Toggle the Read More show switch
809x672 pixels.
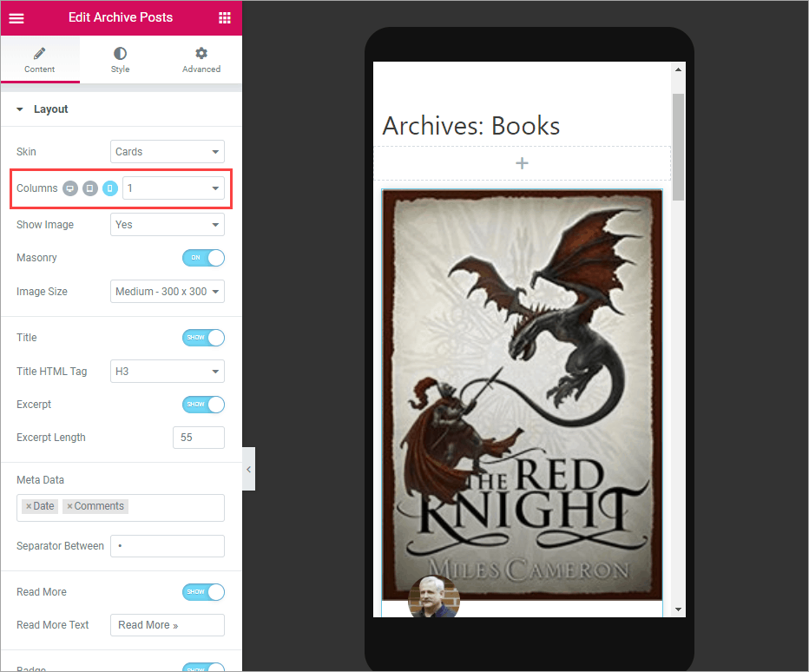(203, 592)
